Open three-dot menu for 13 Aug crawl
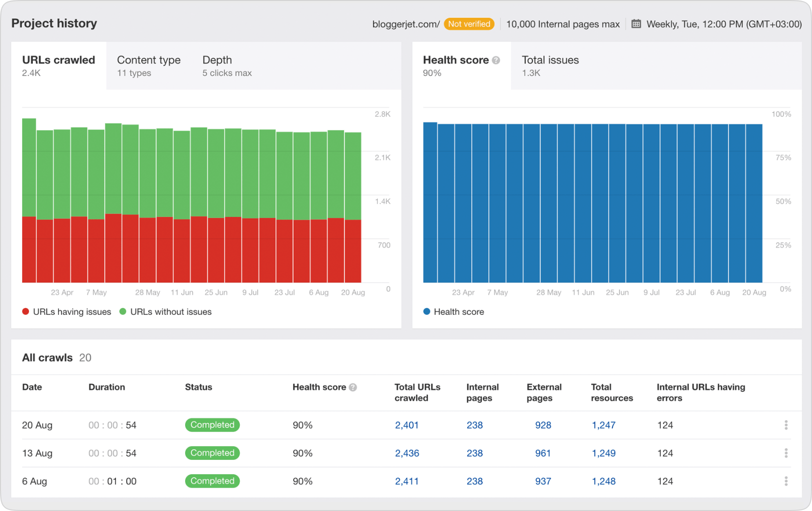The height and width of the screenshot is (511, 812). coord(786,453)
